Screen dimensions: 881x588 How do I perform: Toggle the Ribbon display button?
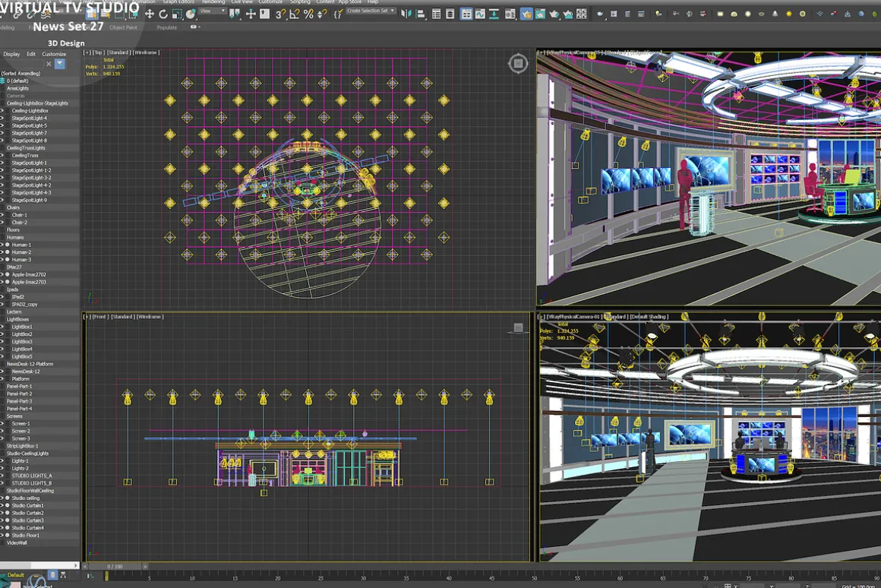coord(466,14)
